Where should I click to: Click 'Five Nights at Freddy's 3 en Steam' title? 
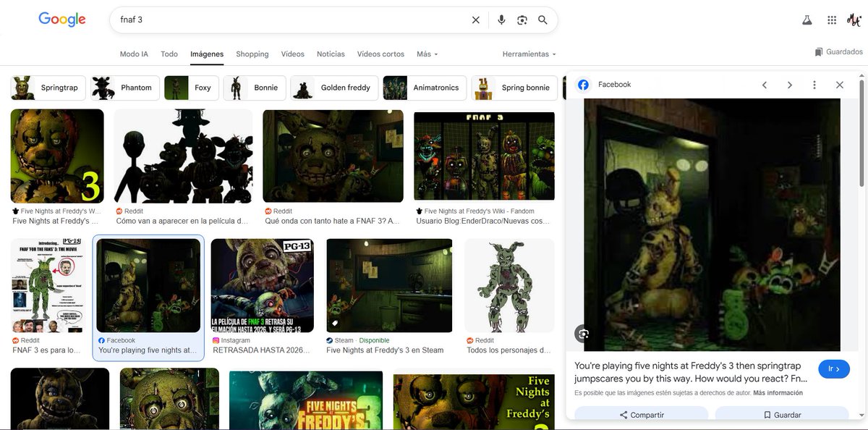point(385,350)
